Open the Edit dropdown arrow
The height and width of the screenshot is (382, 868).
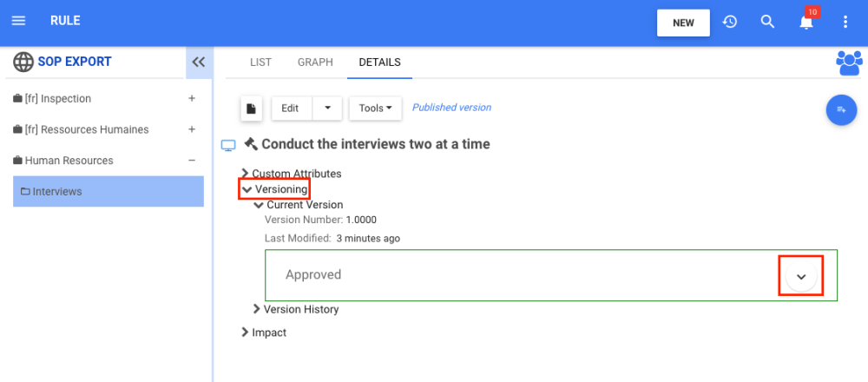coord(327,109)
